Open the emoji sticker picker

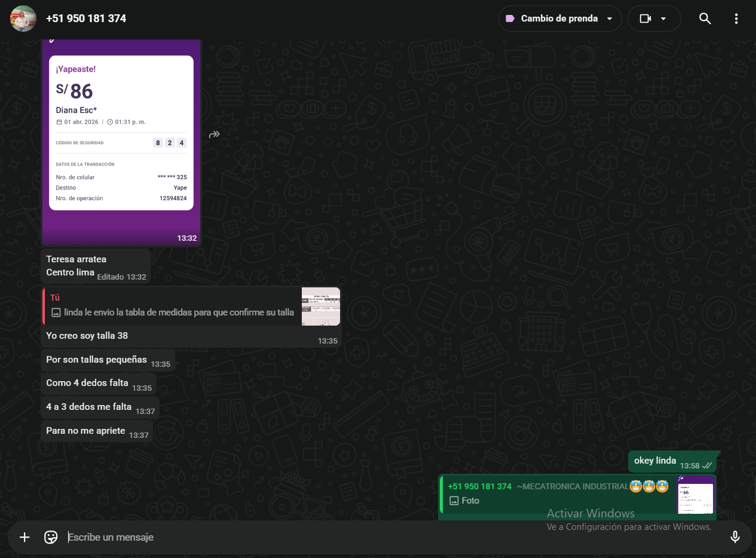(x=51, y=537)
